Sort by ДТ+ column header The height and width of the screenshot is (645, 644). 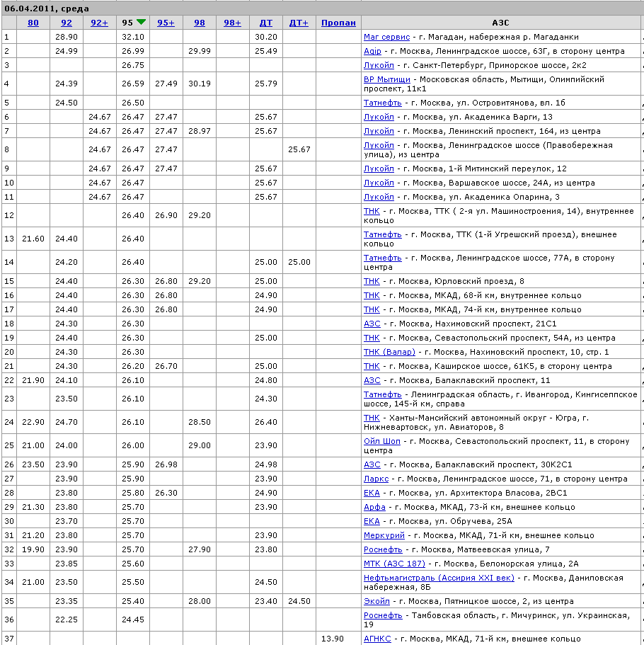(299, 23)
